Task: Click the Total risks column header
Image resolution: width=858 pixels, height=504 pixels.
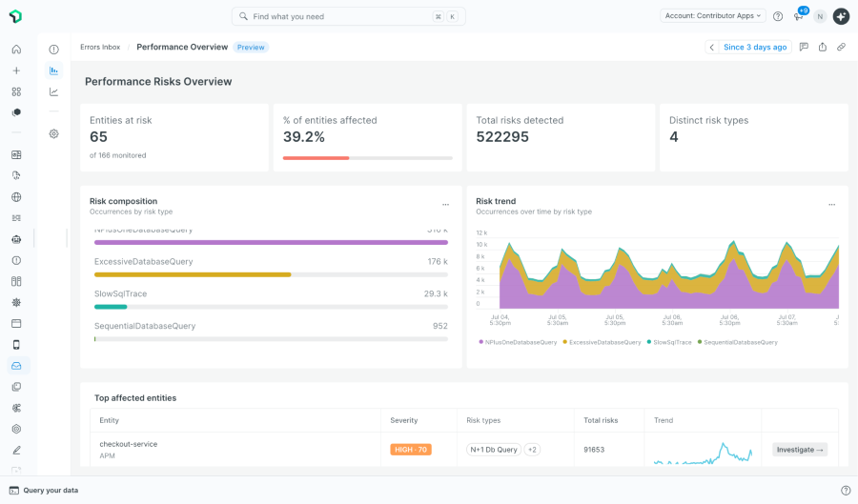Action: pos(601,420)
